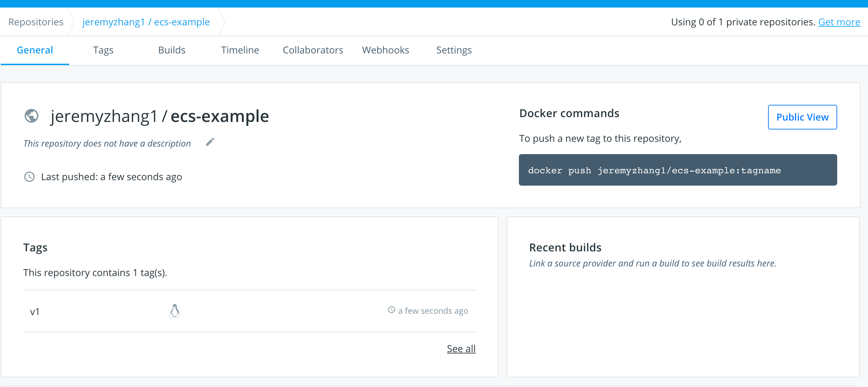This screenshot has width=868, height=387.
Task: Switch to the Builds tab
Action: (171, 50)
